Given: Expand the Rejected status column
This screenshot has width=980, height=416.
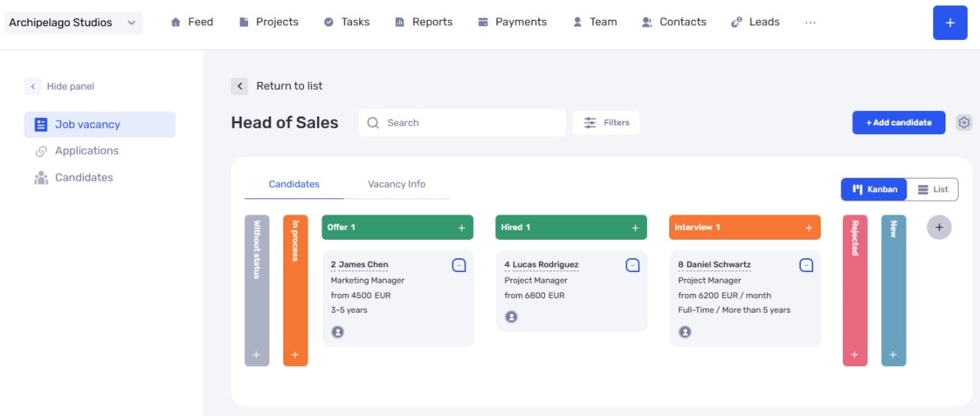Looking at the screenshot, I should (855, 290).
